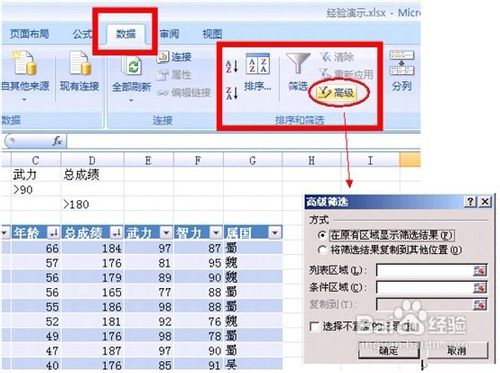This screenshot has width=500, height=373.
Task: Click 清除 clear filter
Action: coord(337,57)
